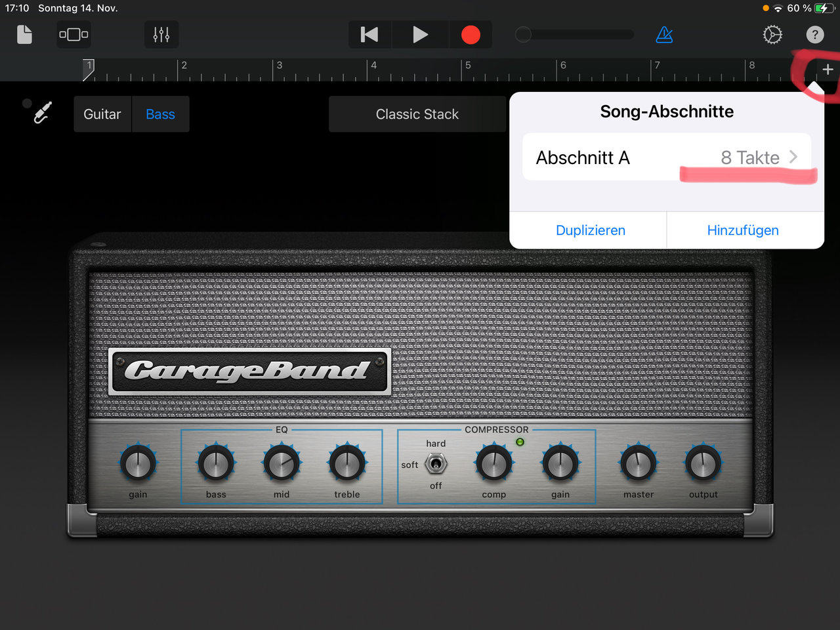Image resolution: width=840 pixels, height=630 pixels.
Task: Toggle the metronome icon
Action: pyautogui.click(x=664, y=35)
